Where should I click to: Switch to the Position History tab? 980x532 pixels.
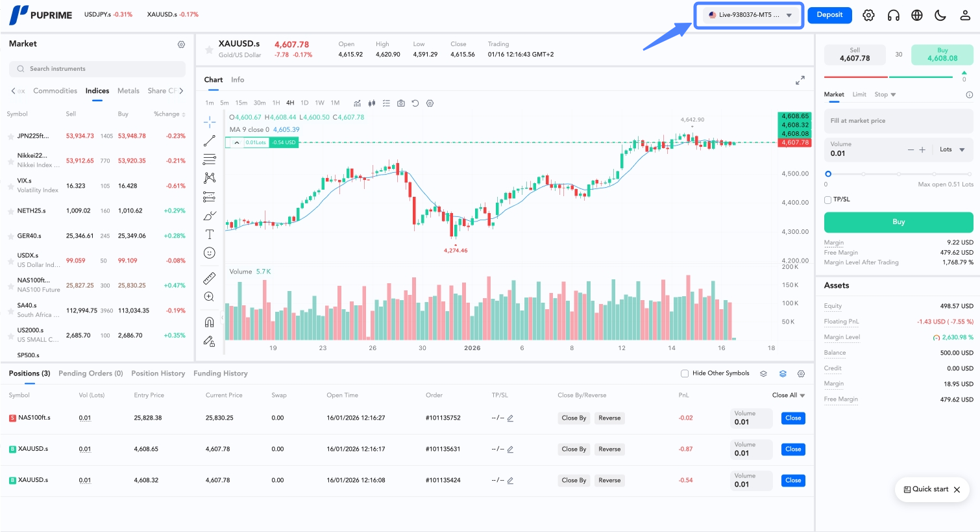[158, 374]
